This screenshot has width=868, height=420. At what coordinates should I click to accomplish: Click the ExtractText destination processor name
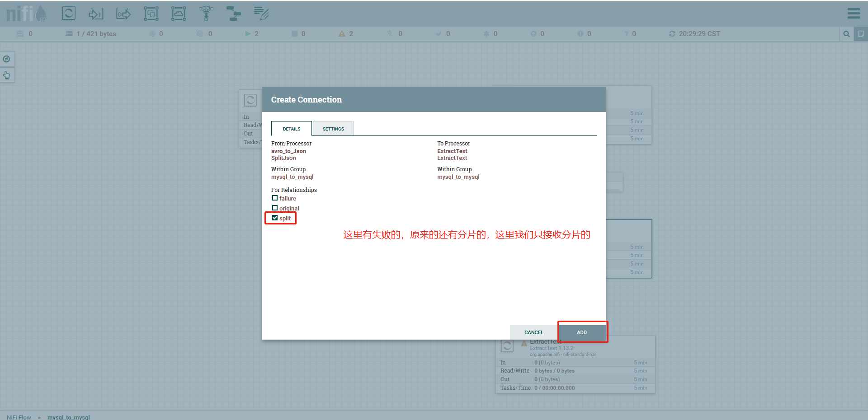[452, 151]
